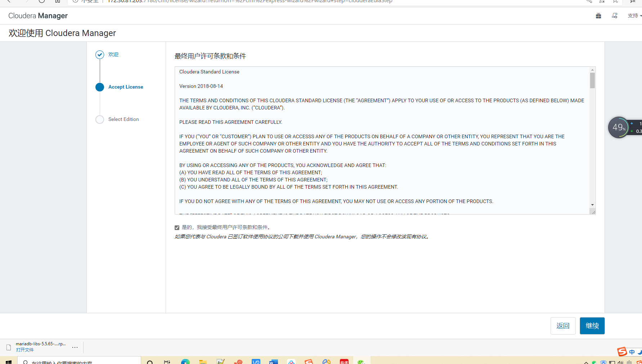The height and width of the screenshot is (364, 642).
Task: Click 'PLEASE READ THIS AGREEMENT CAREFULLY.' line
Action: (x=231, y=122)
